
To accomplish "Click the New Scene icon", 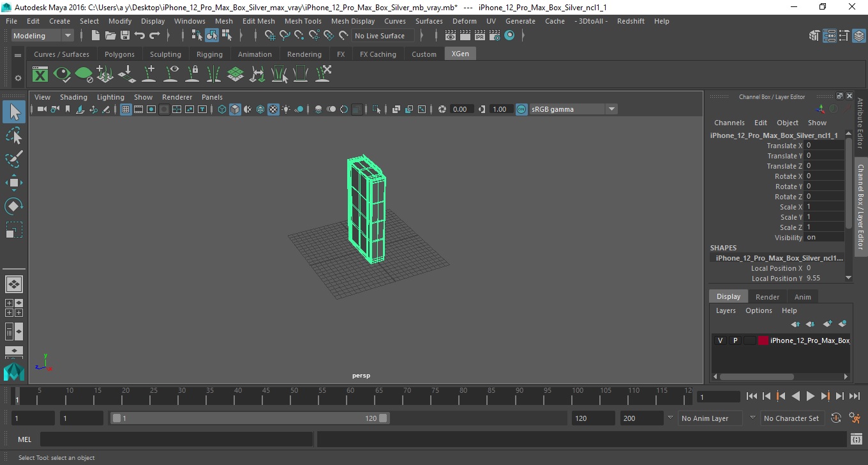I will [x=95, y=36].
